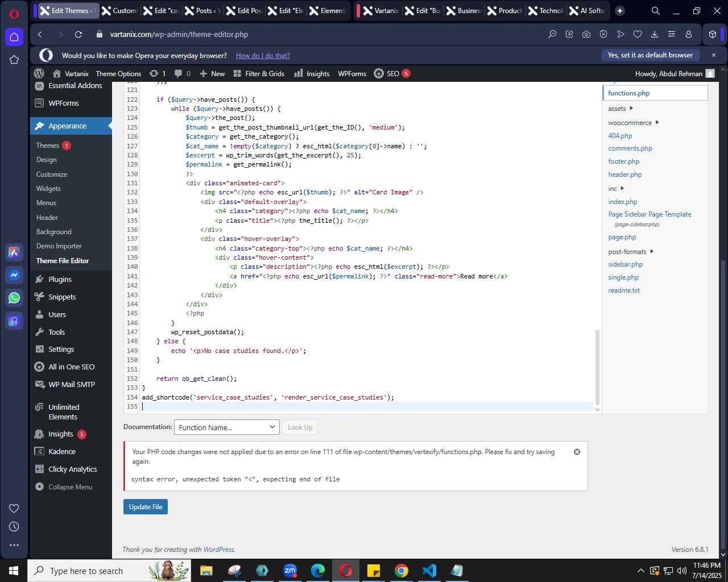The height and width of the screenshot is (582, 728).
Task: Open sidebar history clock icon
Action: pyautogui.click(x=14, y=527)
